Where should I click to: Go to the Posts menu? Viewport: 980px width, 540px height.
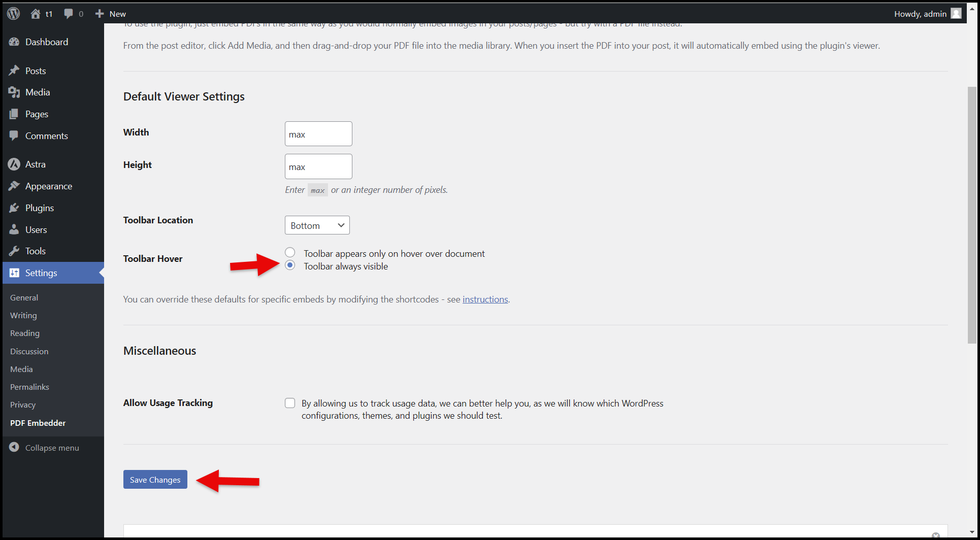tap(36, 71)
